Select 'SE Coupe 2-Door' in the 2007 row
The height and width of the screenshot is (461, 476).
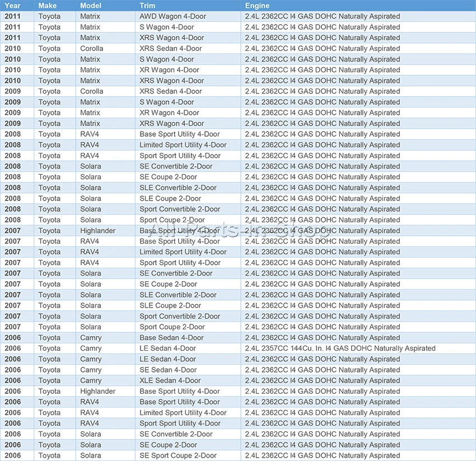click(x=168, y=284)
